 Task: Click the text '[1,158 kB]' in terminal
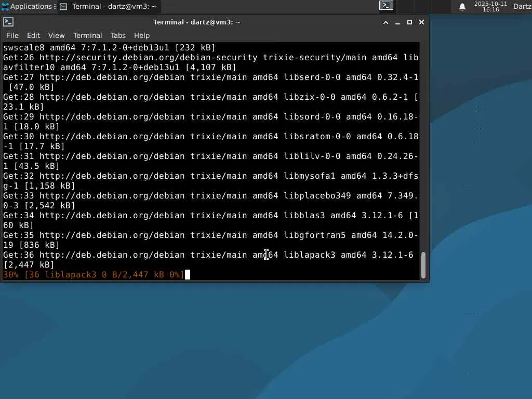click(x=49, y=185)
